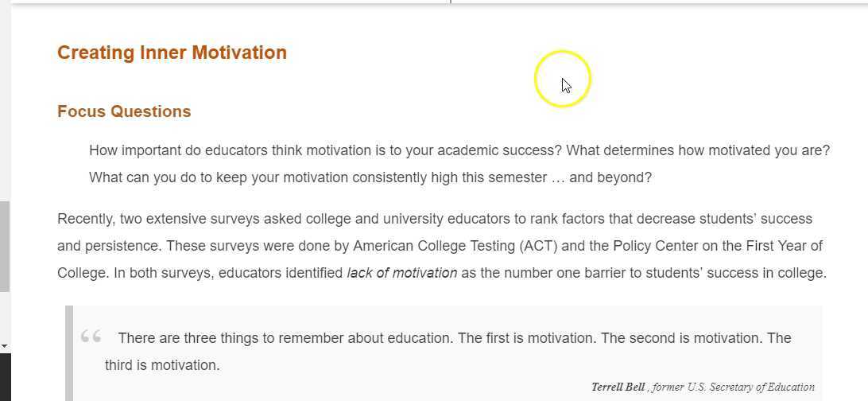Viewport: 868px width, 401px height.
Task: Click the "Terrell Bell" author name
Action: pos(618,387)
